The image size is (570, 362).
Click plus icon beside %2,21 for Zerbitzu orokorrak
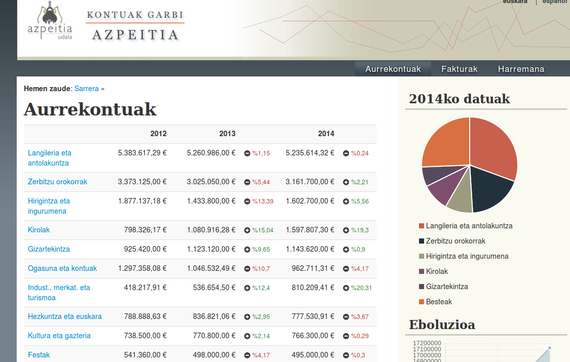(x=346, y=182)
